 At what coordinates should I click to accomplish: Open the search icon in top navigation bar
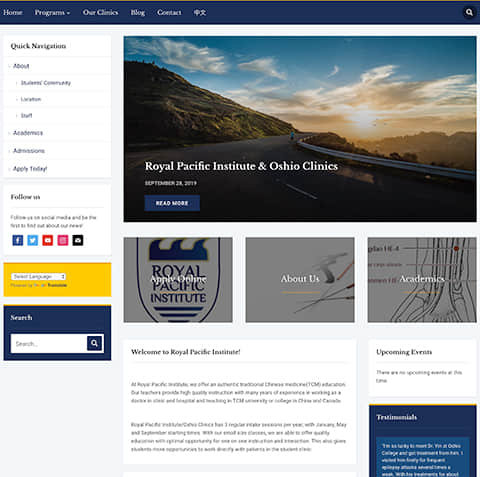point(469,12)
